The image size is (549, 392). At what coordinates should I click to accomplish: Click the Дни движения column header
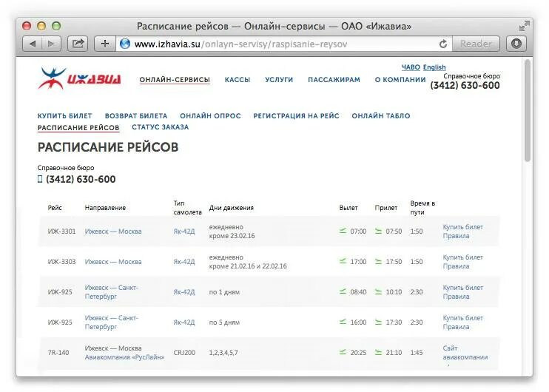[x=232, y=208]
